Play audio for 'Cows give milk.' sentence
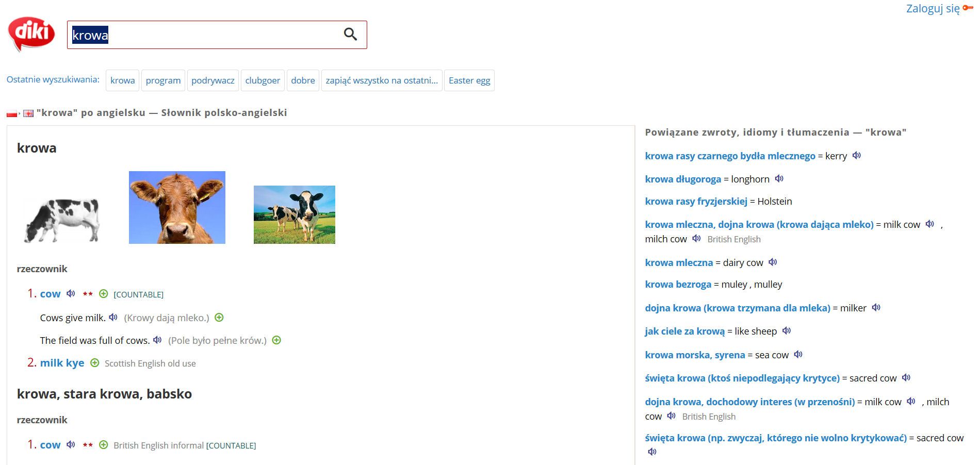This screenshot has height=465, width=980. tap(113, 317)
